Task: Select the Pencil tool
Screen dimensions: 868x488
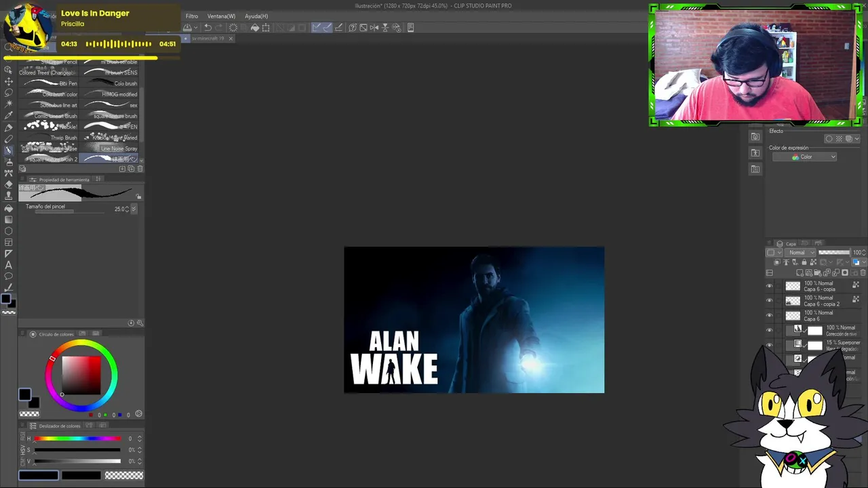Action: click(x=9, y=139)
